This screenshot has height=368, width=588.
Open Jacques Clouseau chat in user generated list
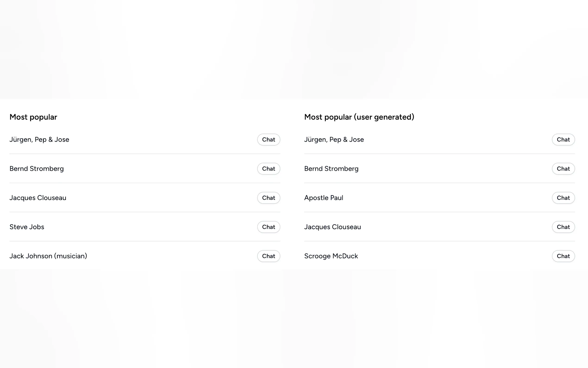click(563, 227)
